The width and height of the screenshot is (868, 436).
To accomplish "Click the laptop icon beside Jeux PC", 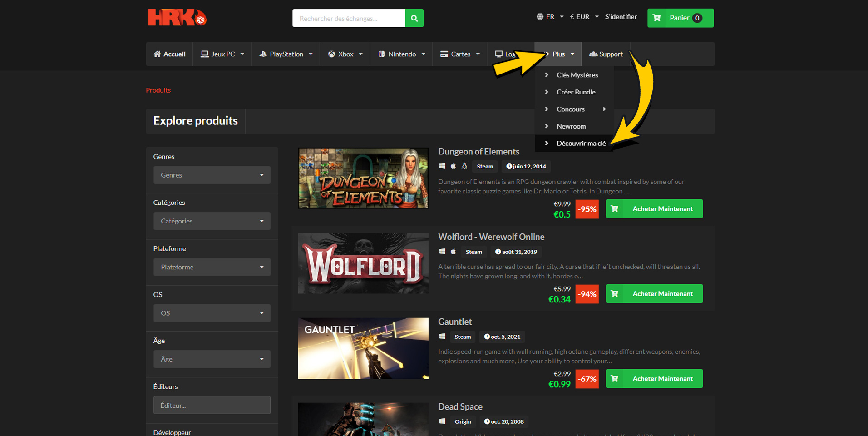I will [x=205, y=54].
